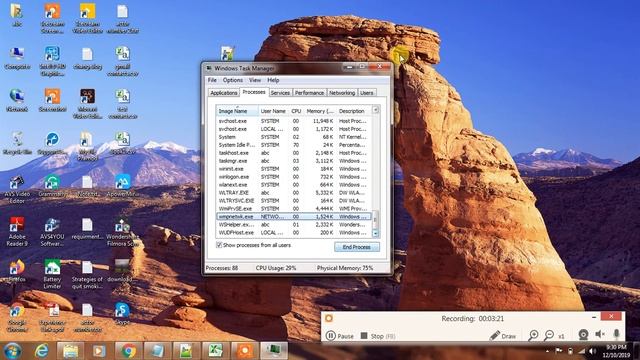Select the WLTRAY.EXE process row

pos(293,193)
